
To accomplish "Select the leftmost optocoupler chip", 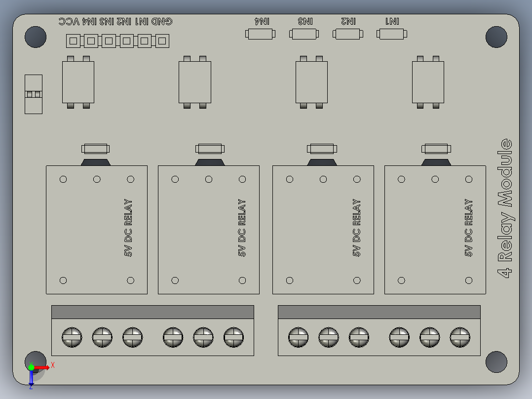I will (x=78, y=82).
